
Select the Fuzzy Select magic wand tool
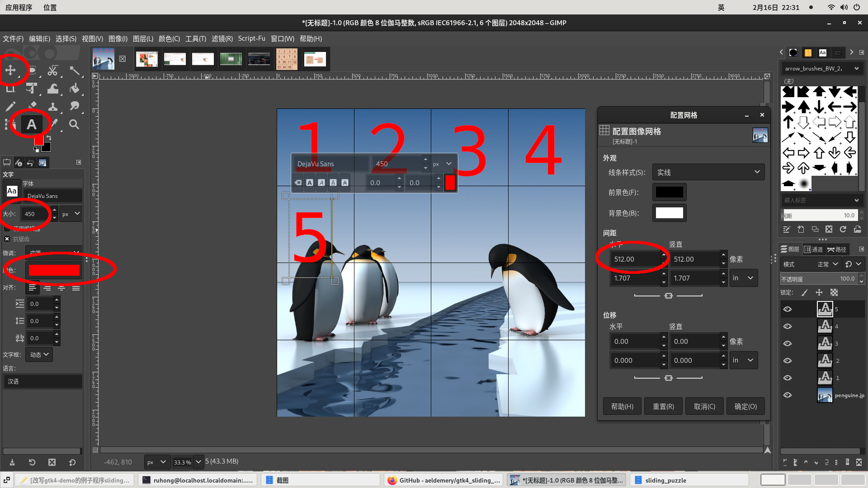(x=75, y=70)
